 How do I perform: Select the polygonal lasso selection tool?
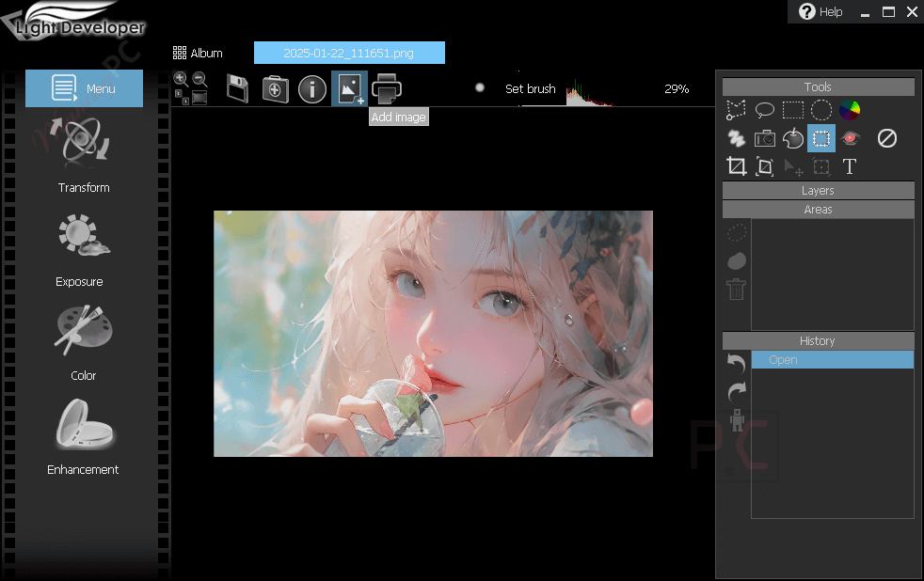(x=736, y=110)
